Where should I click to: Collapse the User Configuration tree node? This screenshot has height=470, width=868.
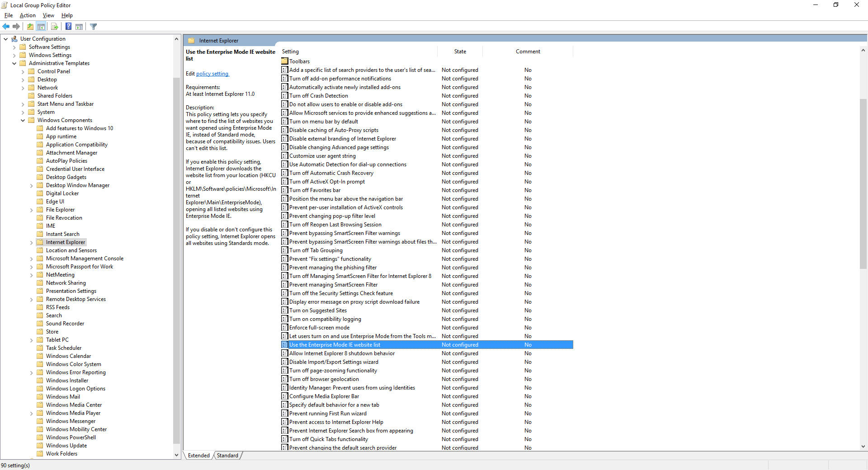6,39
